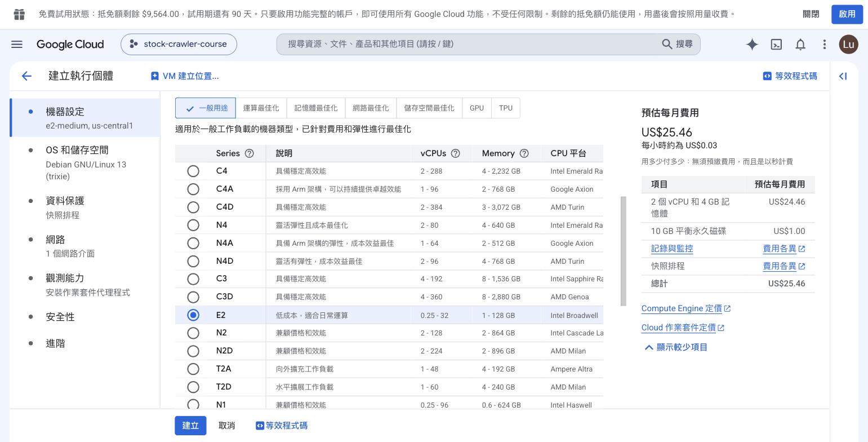Click the series table vertical scrollbar
868x442 pixels.
point(624,251)
